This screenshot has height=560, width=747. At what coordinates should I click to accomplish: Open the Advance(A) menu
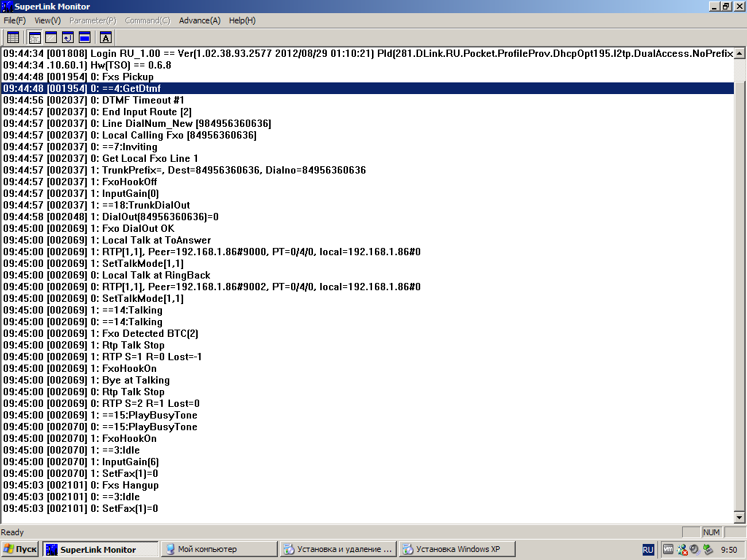click(x=199, y=20)
